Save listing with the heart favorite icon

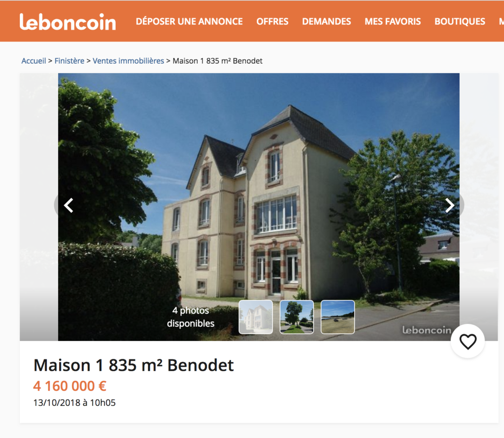[468, 341]
